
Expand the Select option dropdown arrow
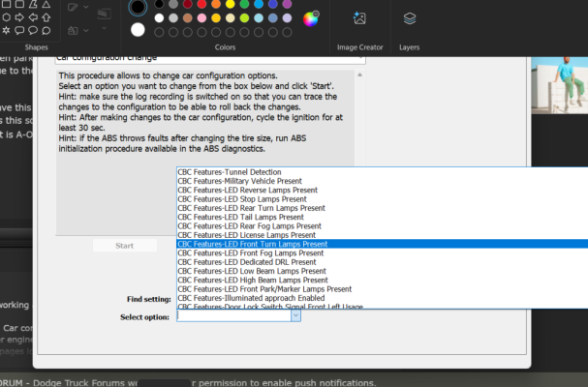point(295,315)
